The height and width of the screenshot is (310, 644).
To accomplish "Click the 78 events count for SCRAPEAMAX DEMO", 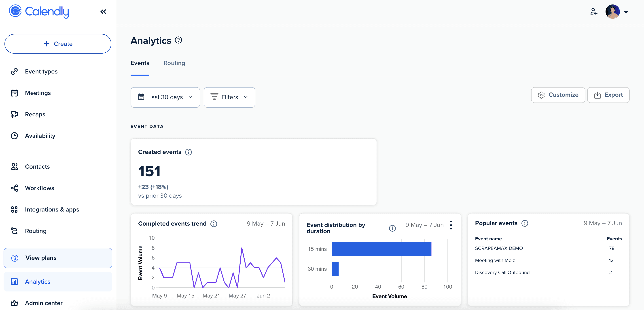I will 612,248.
